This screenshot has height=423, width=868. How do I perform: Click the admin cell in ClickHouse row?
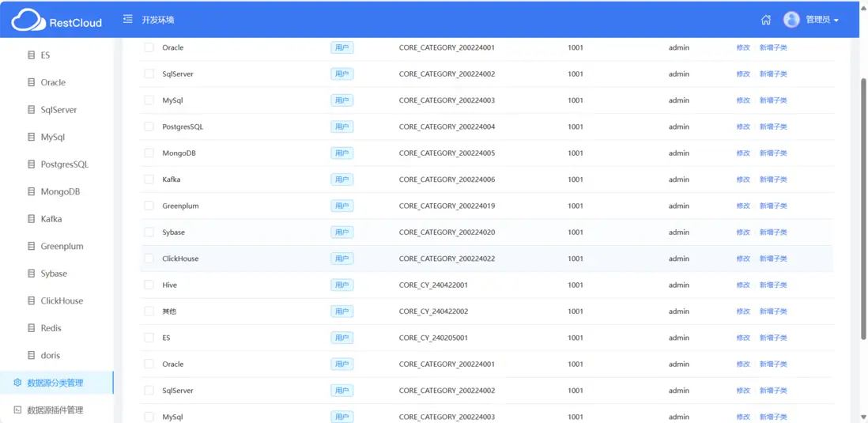(679, 259)
